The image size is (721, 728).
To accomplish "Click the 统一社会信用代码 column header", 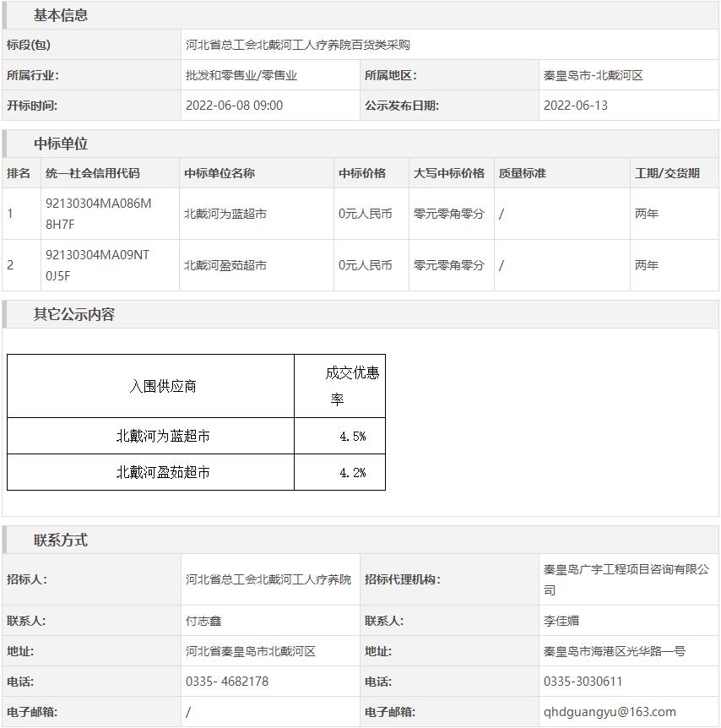I will (x=93, y=173).
